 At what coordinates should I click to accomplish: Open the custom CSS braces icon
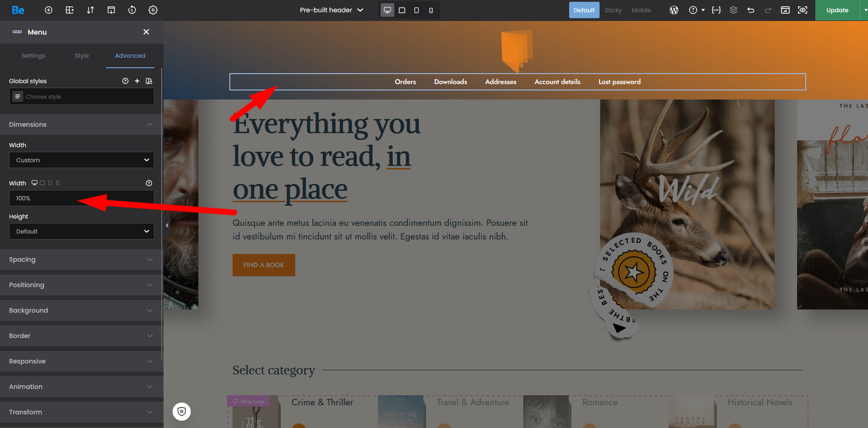716,10
